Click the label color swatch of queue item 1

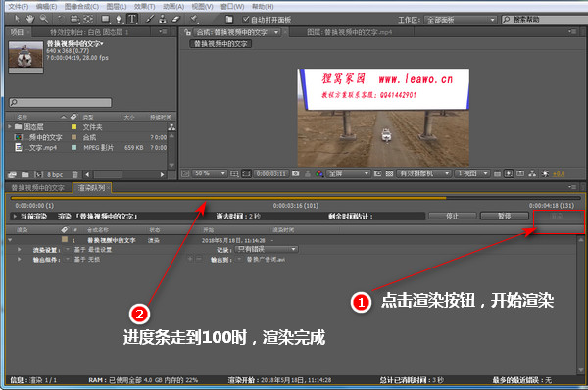[x=65, y=239]
